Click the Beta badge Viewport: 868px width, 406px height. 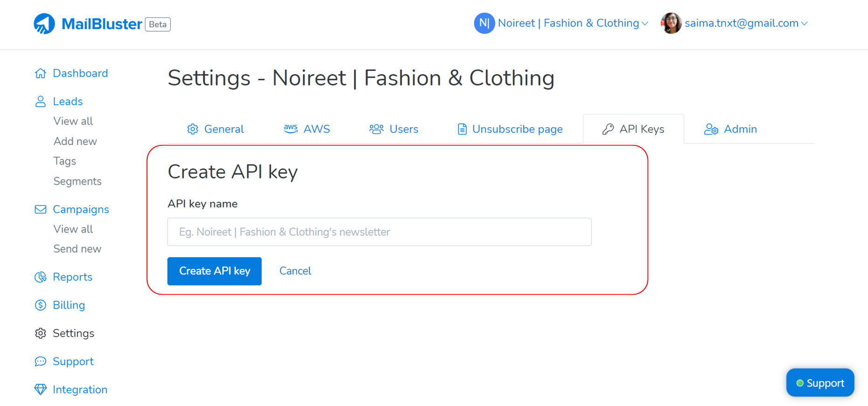point(158,24)
